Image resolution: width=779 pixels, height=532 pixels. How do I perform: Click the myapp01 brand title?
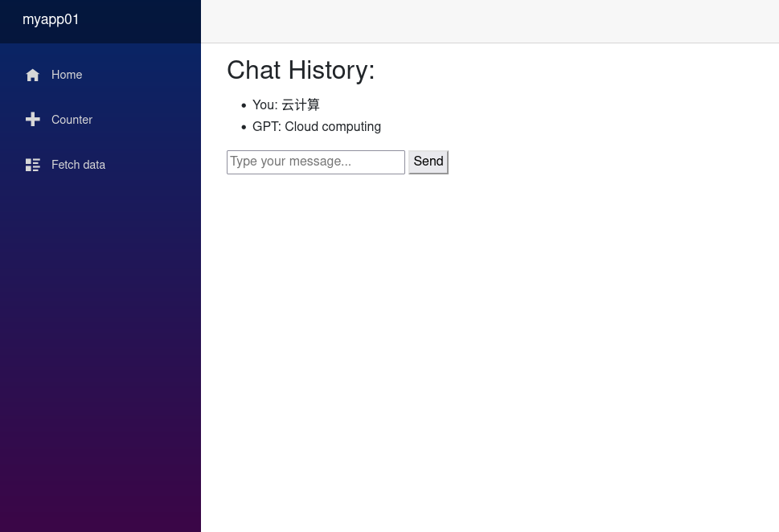(x=51, y=20)
